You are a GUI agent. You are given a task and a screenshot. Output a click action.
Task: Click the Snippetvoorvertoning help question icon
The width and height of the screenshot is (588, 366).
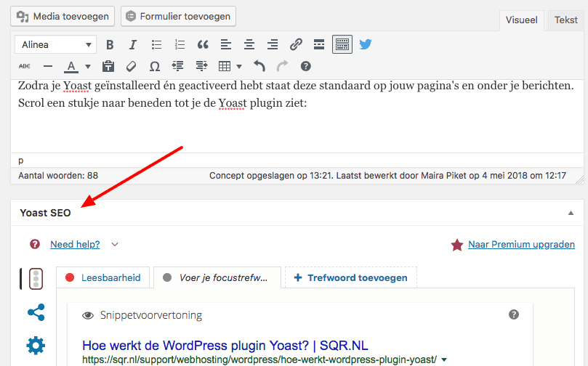pyautogui.click(x=514, y=314)
